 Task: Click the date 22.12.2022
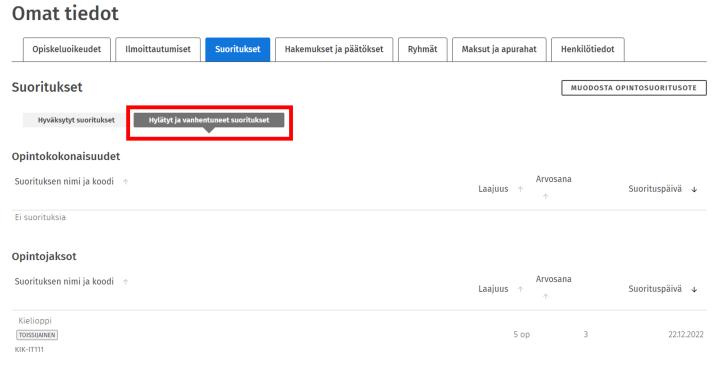(x=686, y=335)
